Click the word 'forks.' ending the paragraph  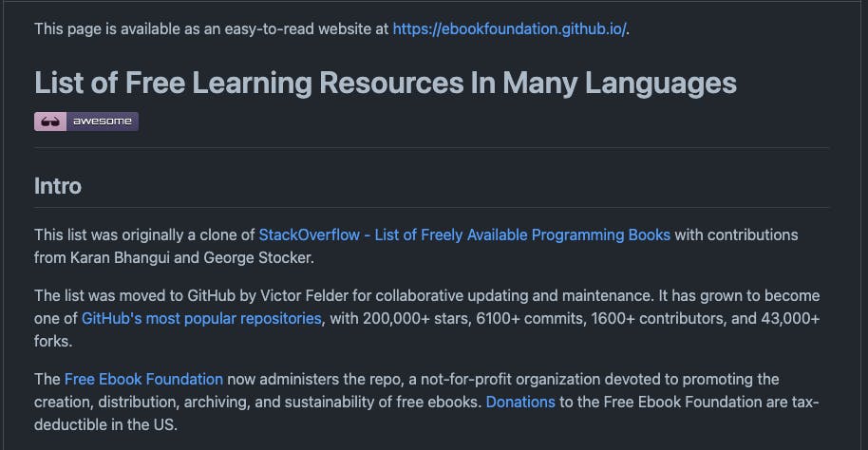pyautogui.click(x=53, y=341)
